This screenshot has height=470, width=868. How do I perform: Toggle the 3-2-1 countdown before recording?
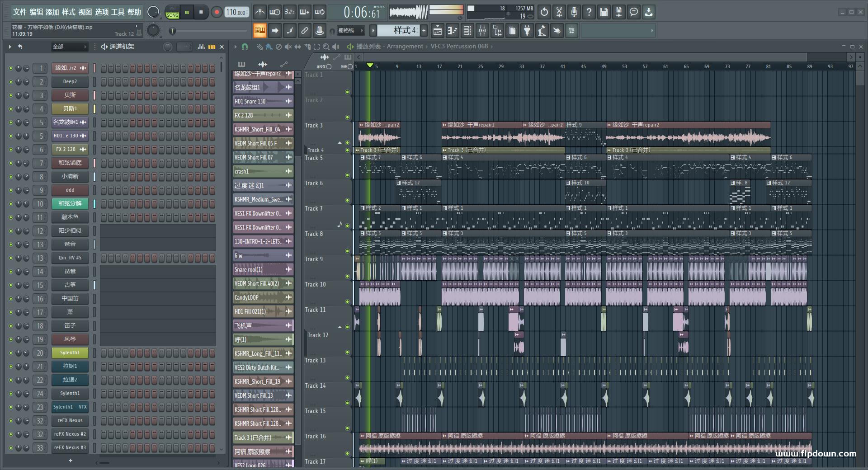(290, 12)
